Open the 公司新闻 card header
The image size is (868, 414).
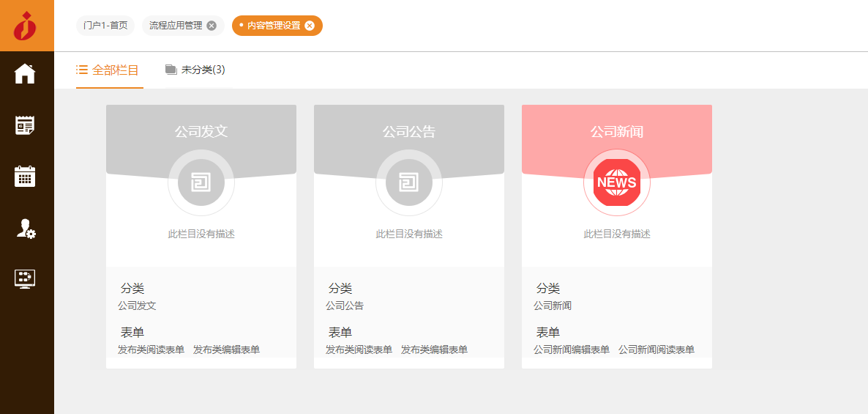coord(617,132)
